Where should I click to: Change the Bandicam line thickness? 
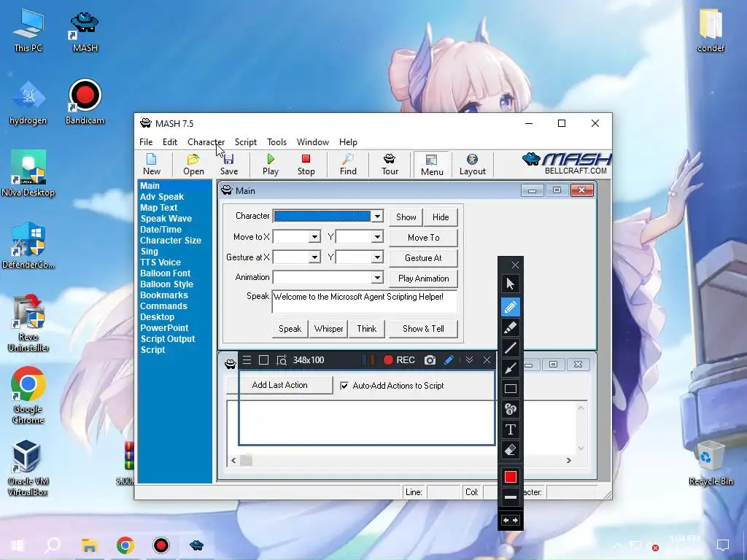pyautogui.click(x=510, y=497)
